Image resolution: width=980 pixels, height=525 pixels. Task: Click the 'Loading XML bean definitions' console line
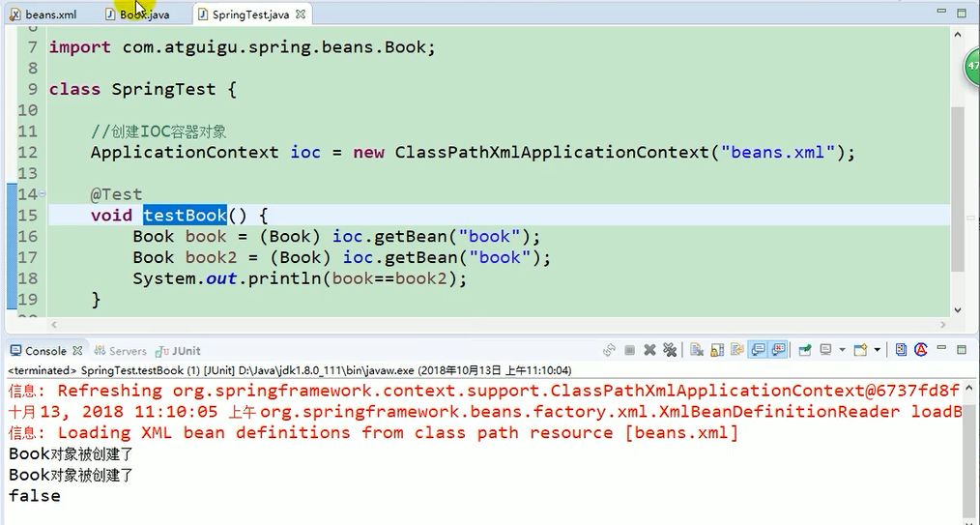[373, 432]
